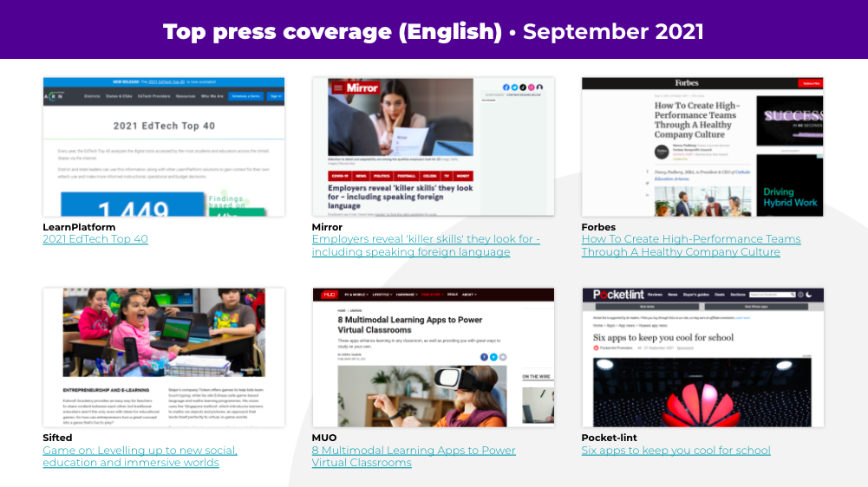Click the red MUO logo in screenshot
The height and width of the screenshot is (487, 868).
[x=330, y=295]
